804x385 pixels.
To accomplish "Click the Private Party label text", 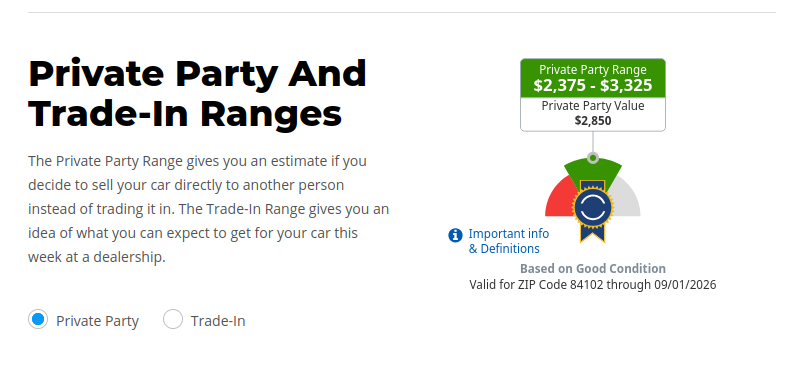I will point(97,321).
